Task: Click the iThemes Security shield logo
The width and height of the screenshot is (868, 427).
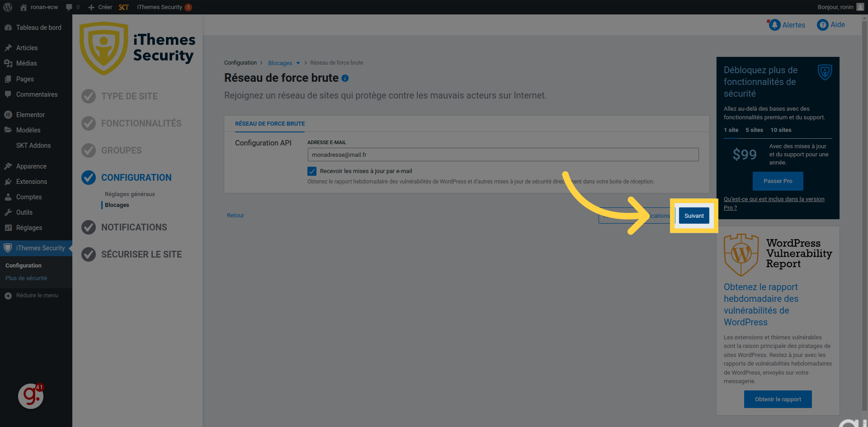Action: tap(104, 48)
